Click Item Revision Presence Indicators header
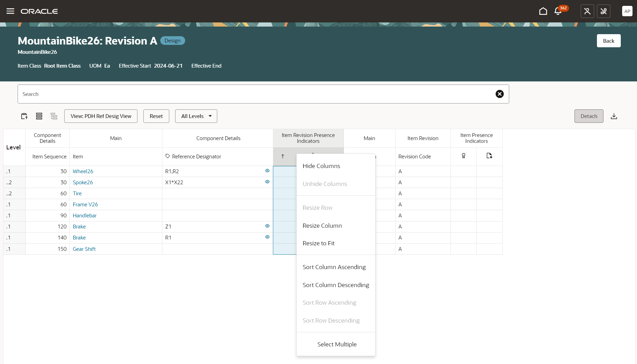637x364 pixels. [308, 138]
